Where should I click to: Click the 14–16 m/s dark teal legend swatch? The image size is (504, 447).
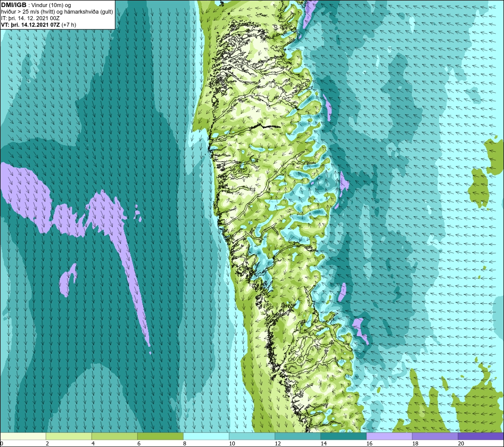pyautogui.click(x=343, y=436)
